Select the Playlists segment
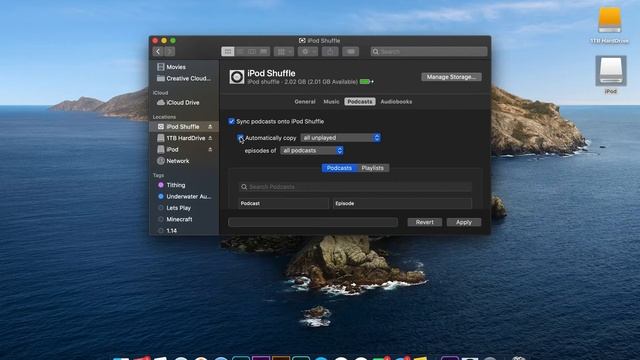 373,168
